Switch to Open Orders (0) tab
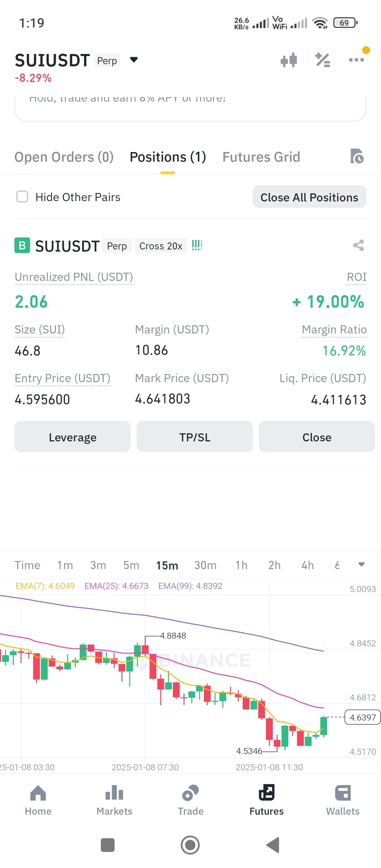 [64, 157]
